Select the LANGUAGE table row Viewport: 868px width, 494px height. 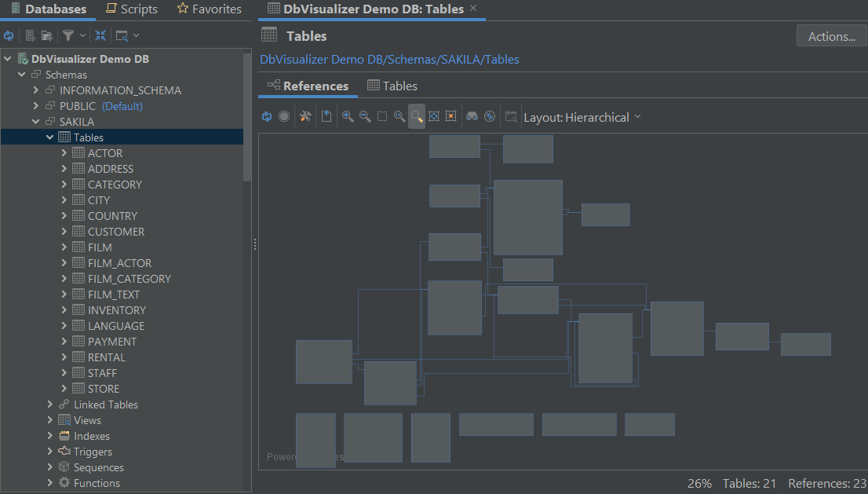(122, 326)
